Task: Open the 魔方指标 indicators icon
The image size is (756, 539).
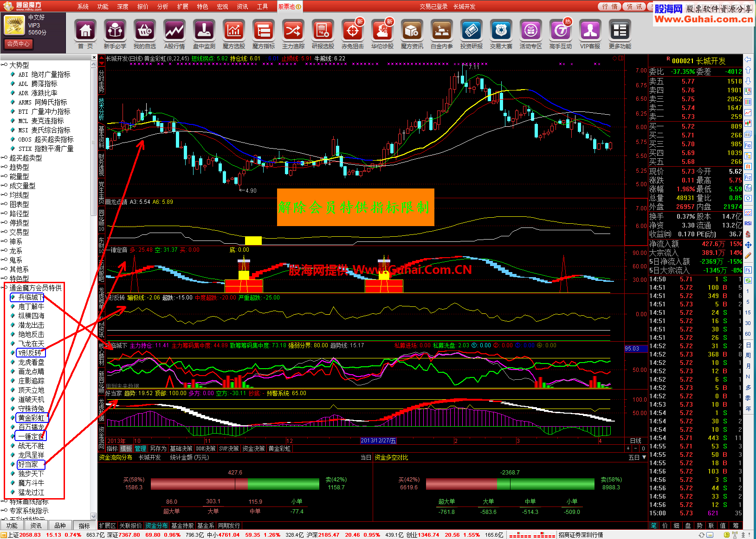Action: [x=264, y=34]
